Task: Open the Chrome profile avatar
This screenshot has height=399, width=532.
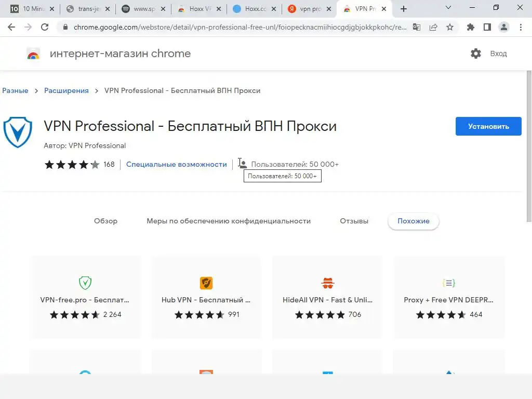Action: coord(504,27)
